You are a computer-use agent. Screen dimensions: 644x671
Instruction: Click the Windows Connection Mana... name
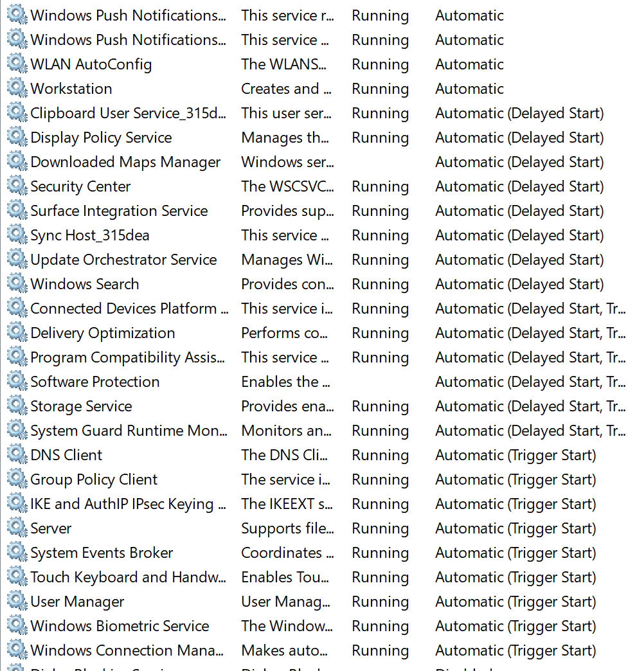(x=127, y=650)
